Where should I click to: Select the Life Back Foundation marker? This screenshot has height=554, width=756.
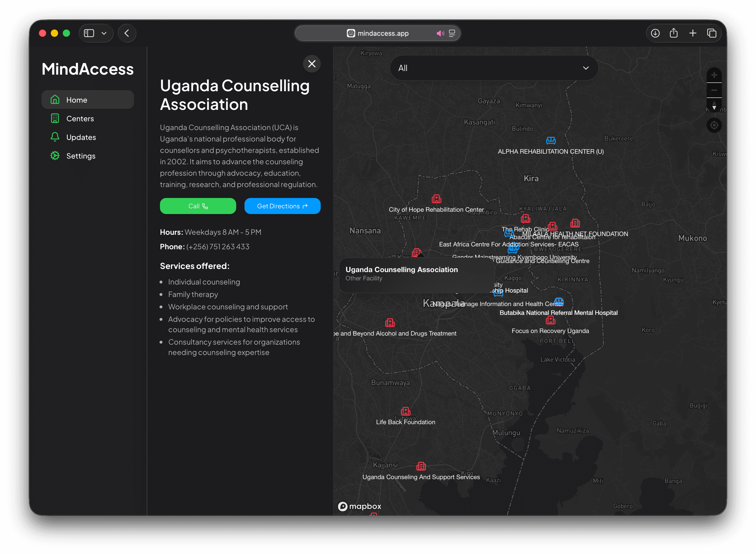click(405, 411)
